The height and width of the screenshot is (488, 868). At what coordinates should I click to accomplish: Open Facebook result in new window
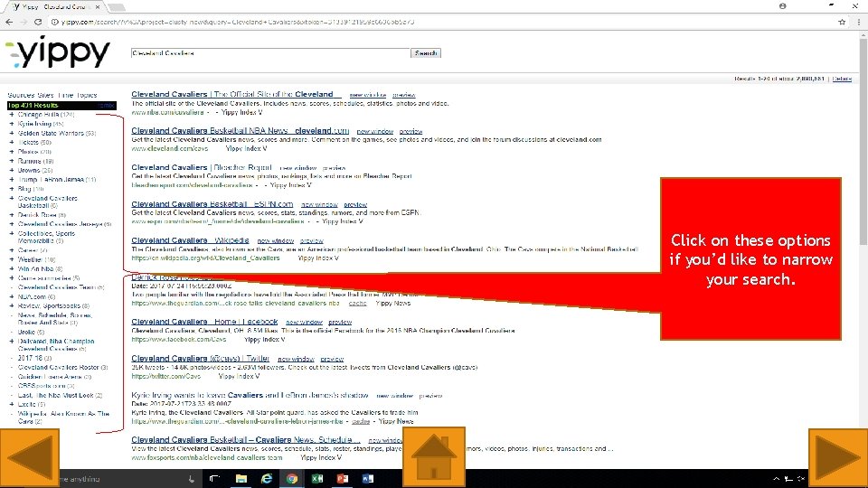304,322
